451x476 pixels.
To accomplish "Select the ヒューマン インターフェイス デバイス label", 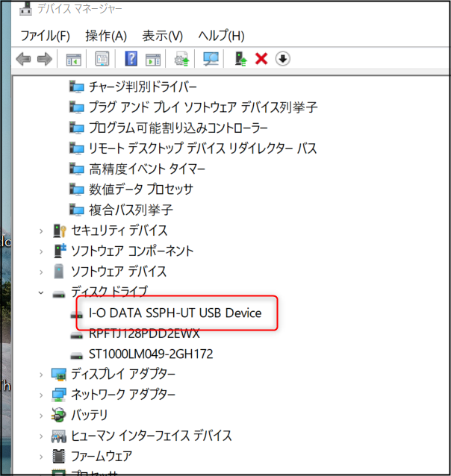I will pos(152,435).
